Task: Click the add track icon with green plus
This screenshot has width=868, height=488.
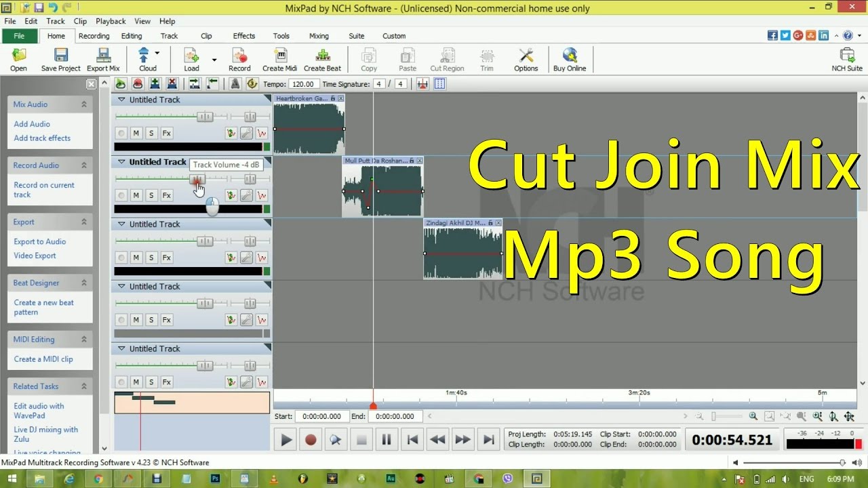Action: (155, 84)
